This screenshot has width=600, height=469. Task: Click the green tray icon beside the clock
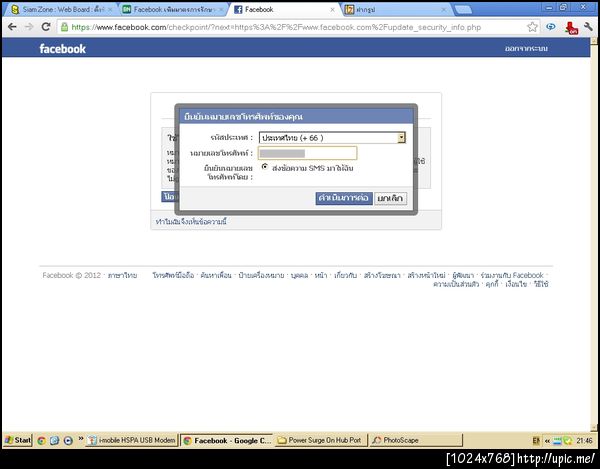point(567,441)
